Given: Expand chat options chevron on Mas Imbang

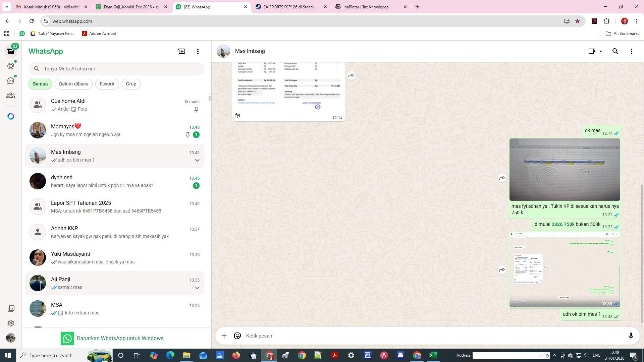Looking at the screenshot, I should [x=197, y=160].
